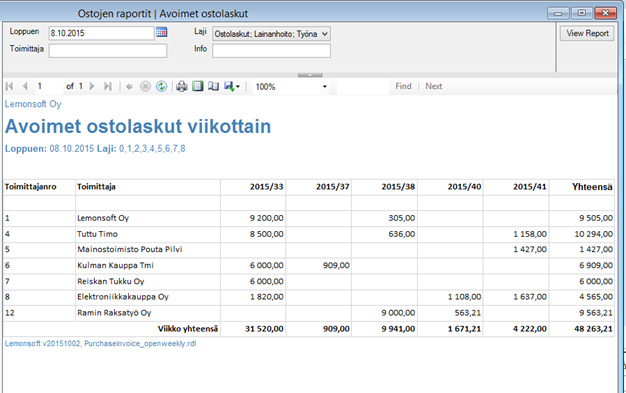
Task: Go to next report page
Action: [x=92, y=86]
